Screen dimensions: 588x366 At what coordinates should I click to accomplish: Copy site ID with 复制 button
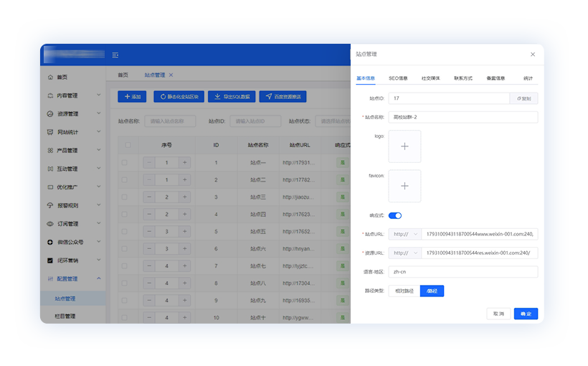(x=524, y=98)
